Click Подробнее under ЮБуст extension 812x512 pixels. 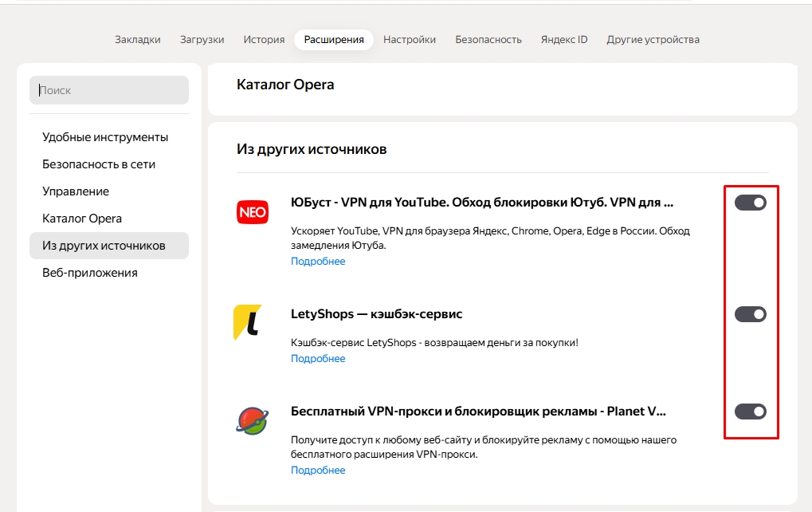pos(318,261)
